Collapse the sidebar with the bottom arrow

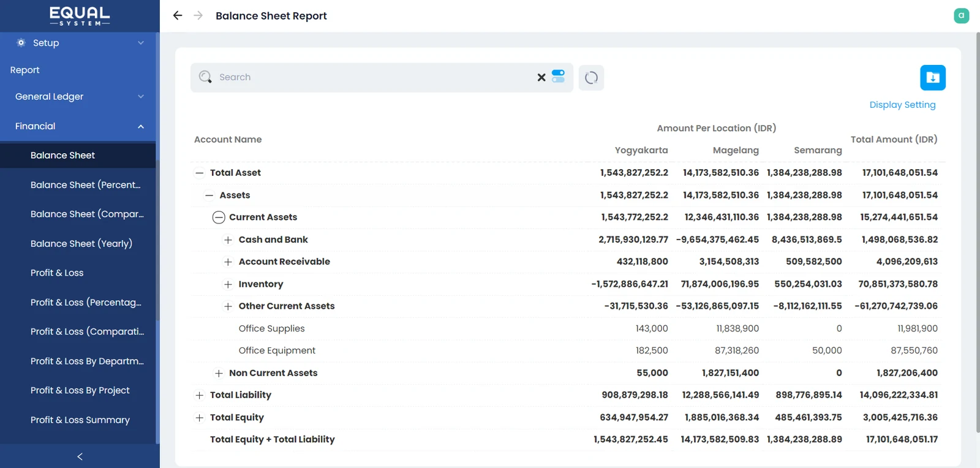[x=80, y=456]
